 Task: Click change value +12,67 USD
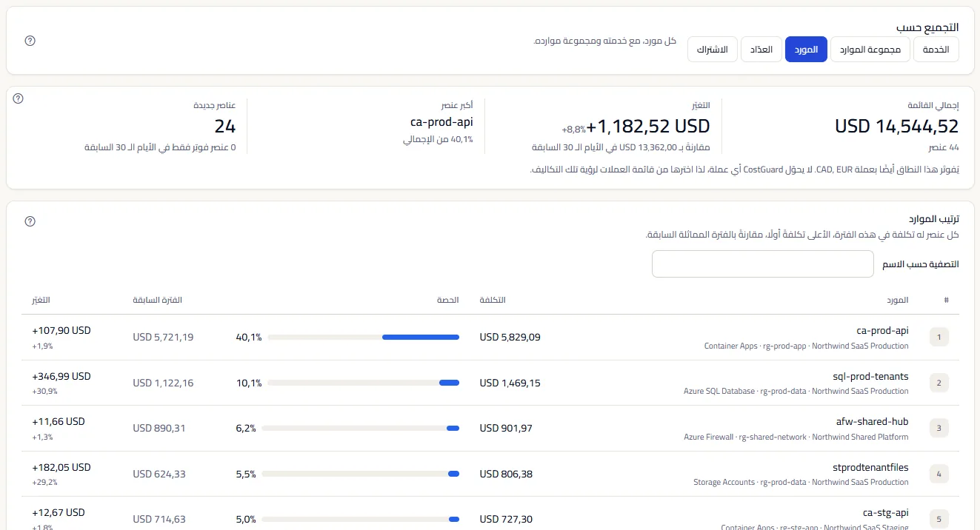click(59, 512)
